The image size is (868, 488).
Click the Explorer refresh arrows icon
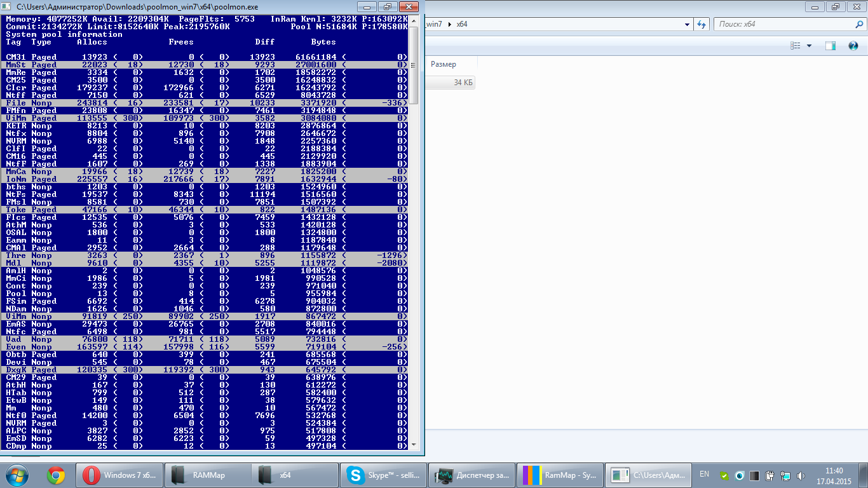702,24
